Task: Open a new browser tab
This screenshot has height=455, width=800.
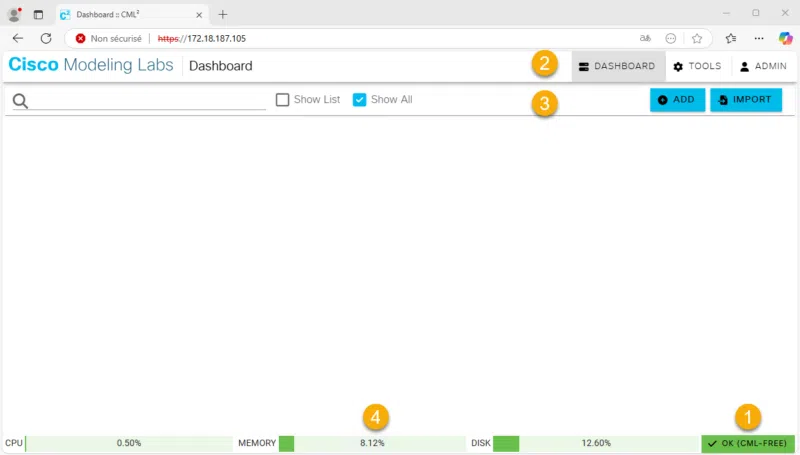Action: [222, 14]
